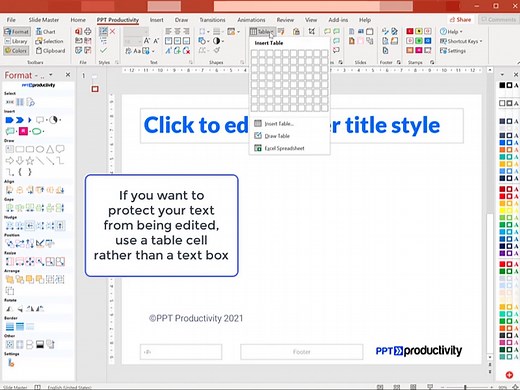The height and width of the screenshot is (390, 520).
Task: Open the Settings button in ribbon
Action: [x=453, y=51]
